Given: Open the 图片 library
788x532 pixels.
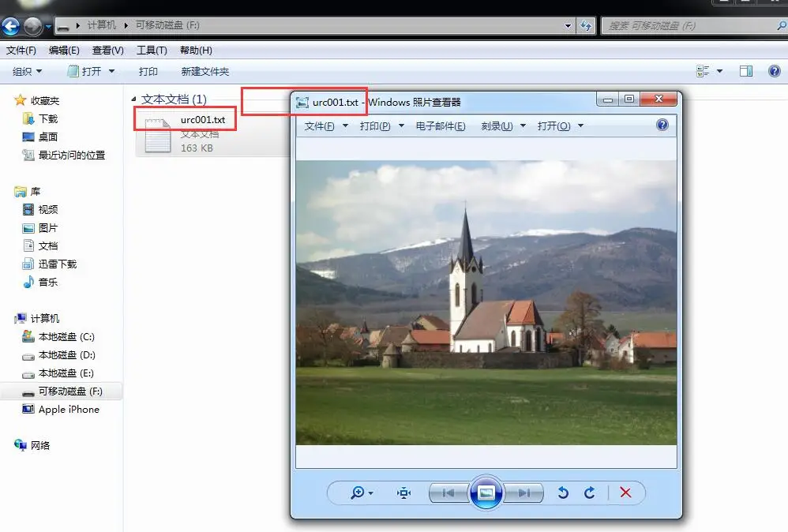Looking at the screenshot, I should [40, 227].
